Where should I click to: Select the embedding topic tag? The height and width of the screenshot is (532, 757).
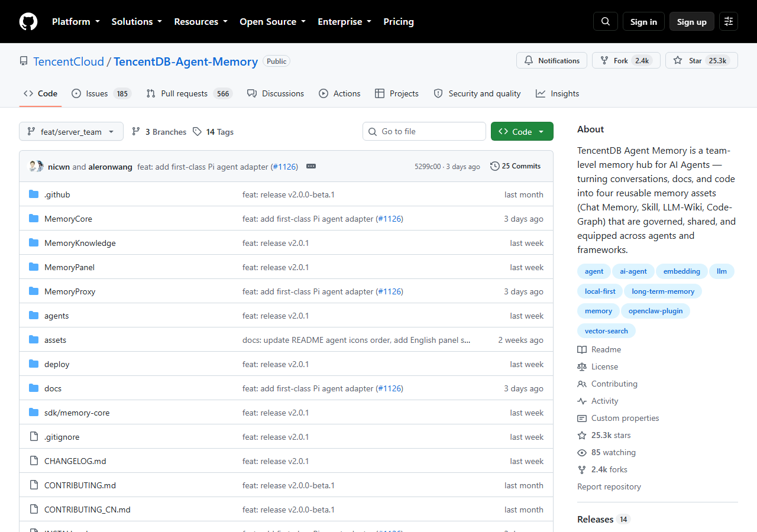click(x=682, y=271)
